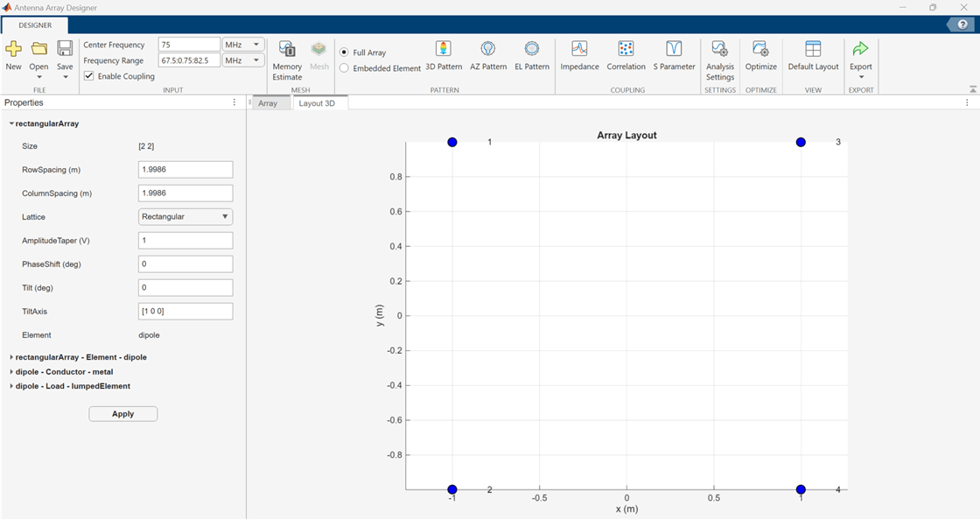
Task: Collapse the toolstrip ribbon
Action: coord(972,89)
